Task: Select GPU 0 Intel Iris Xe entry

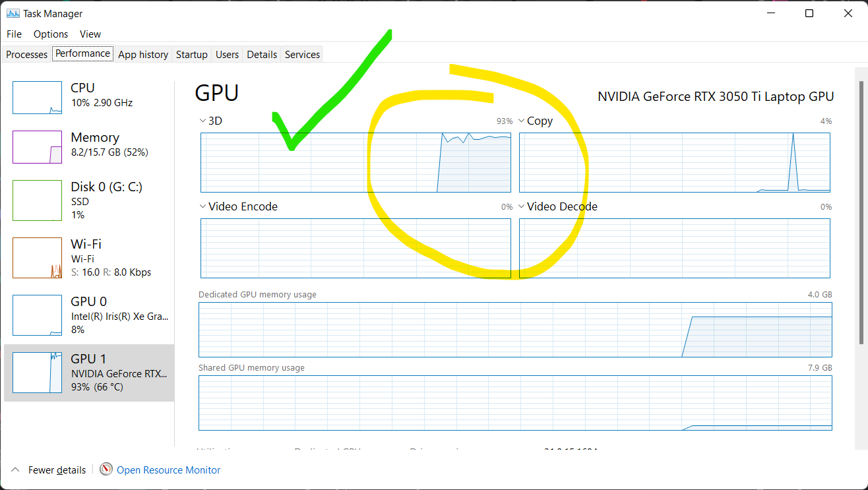Action: tap(89, 315)
